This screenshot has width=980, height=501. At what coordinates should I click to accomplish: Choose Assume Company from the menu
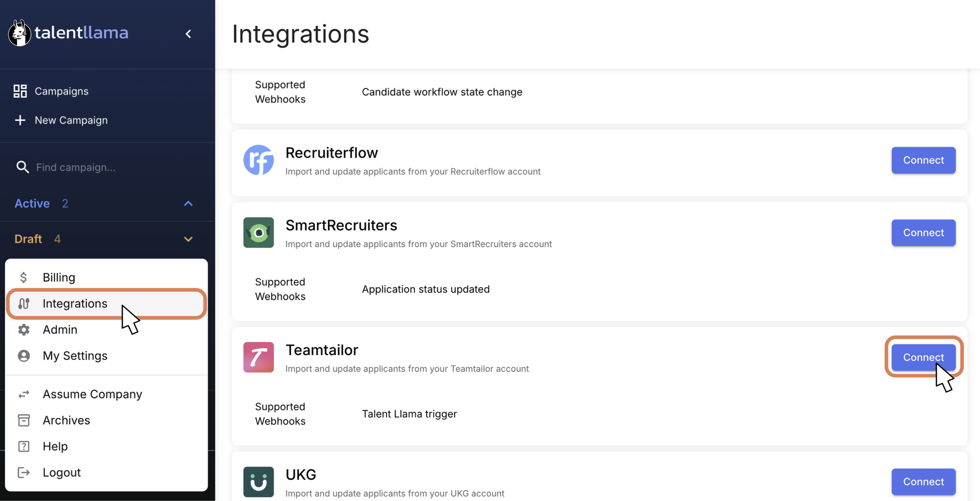click(92, 394)
